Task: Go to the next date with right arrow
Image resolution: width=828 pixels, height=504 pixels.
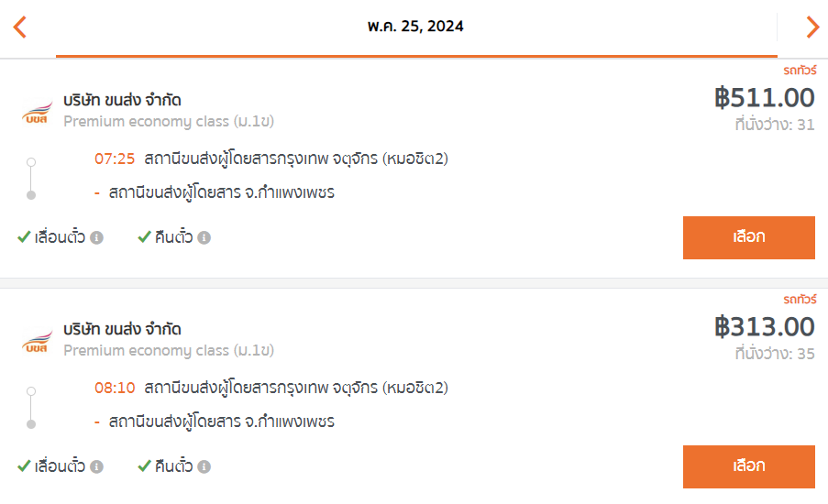Action: 811,27
